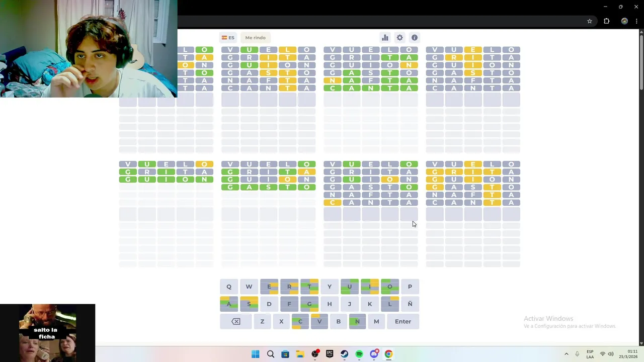Screen dimensions: 644x362
Task: Open Discord from the taskbar
Action: point(374,354)
